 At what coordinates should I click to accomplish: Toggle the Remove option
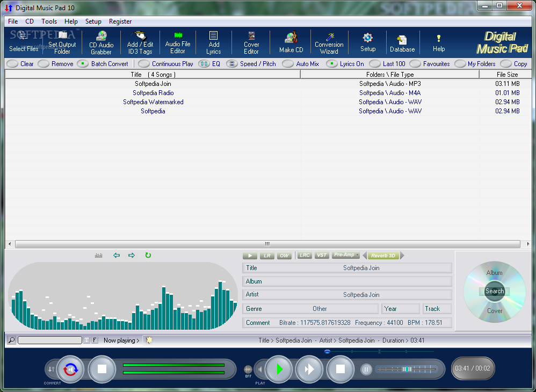pyautogui.click(x=44, y=64)
